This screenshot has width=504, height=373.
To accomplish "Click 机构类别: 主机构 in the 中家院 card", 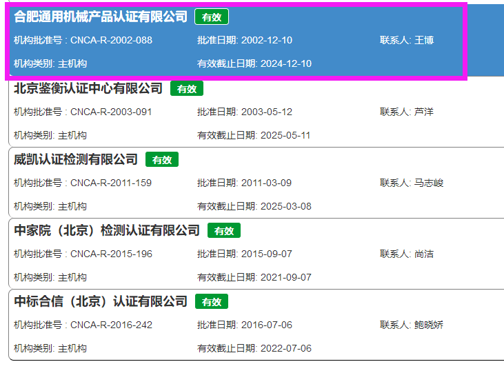I will pos(50,277).
